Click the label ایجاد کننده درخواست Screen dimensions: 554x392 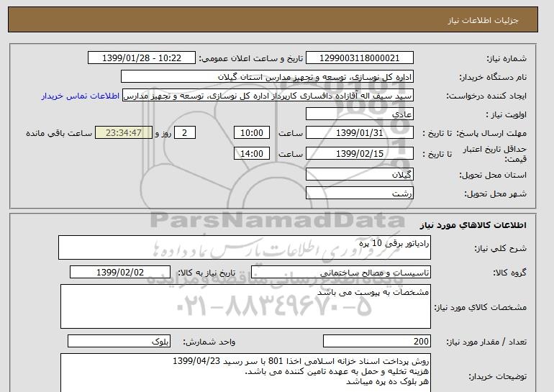pos(486,96)
